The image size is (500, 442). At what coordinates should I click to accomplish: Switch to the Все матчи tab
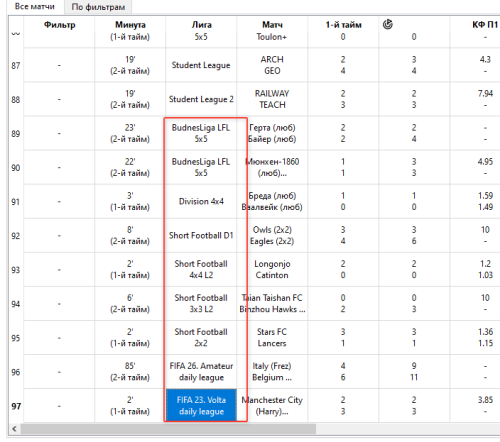pyautogui.click(x=35, y=6)
